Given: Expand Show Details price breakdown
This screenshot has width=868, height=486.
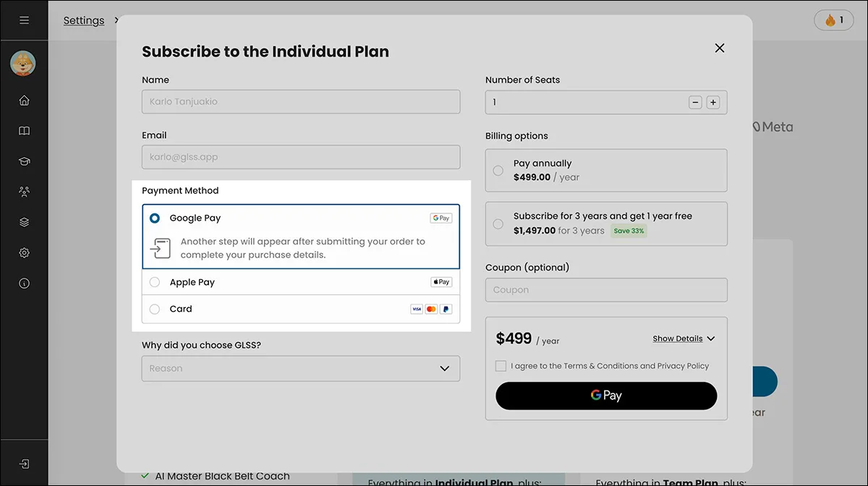Looking at the screenshot, I should [x=684, y=338].
